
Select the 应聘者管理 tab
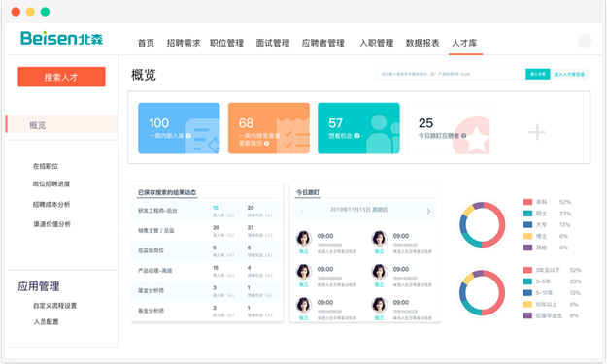pos(323,43)
